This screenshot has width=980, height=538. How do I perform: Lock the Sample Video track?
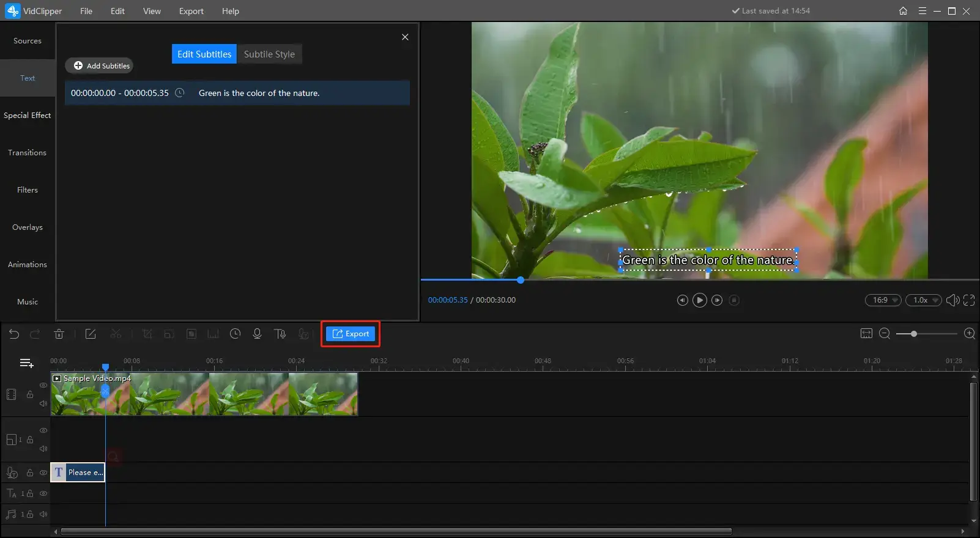29,394
